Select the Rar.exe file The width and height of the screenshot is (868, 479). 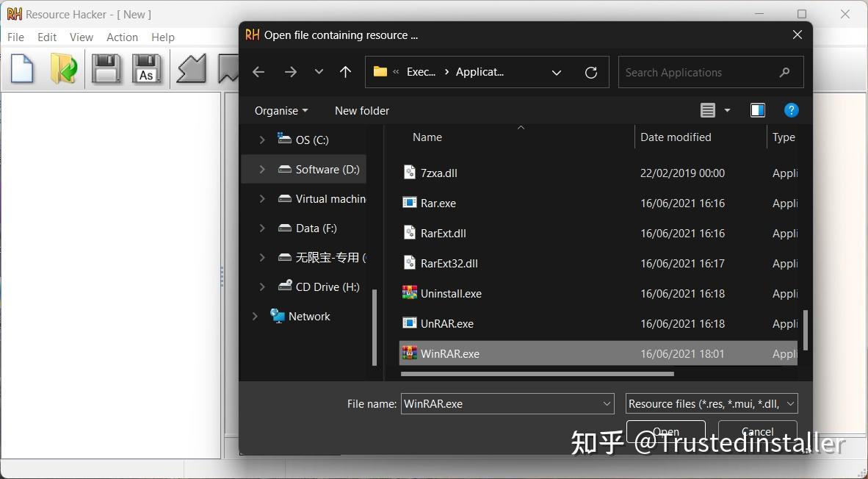(x=438, y=204)
